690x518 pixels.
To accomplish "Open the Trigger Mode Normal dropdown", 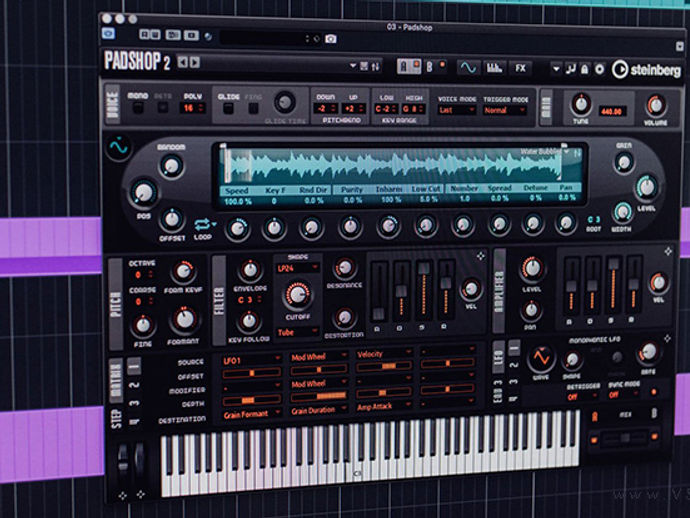I will [505, 110].
